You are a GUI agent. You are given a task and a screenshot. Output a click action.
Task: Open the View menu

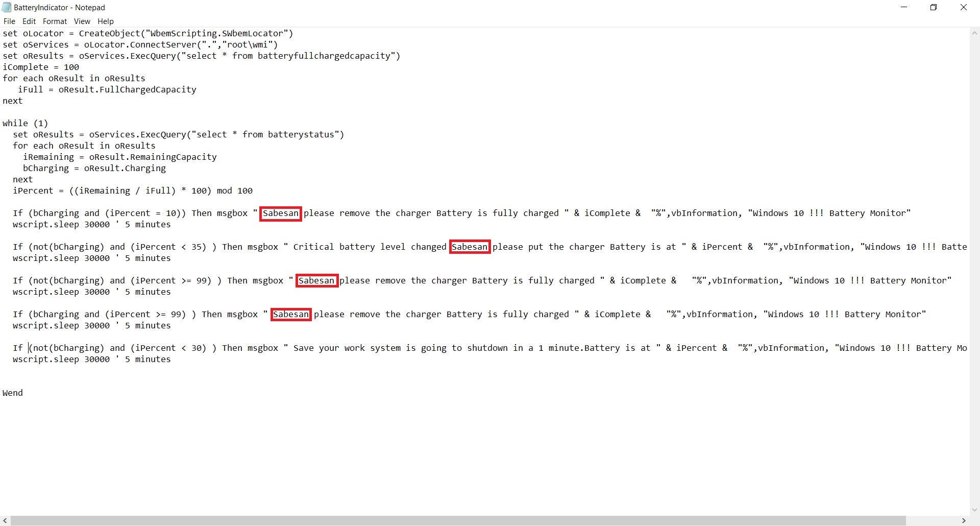click(82, 21)
